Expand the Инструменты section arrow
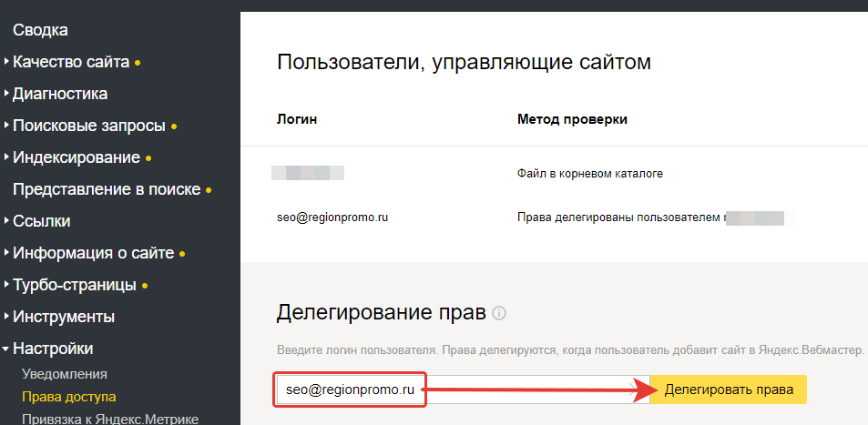 pos(6,317)
